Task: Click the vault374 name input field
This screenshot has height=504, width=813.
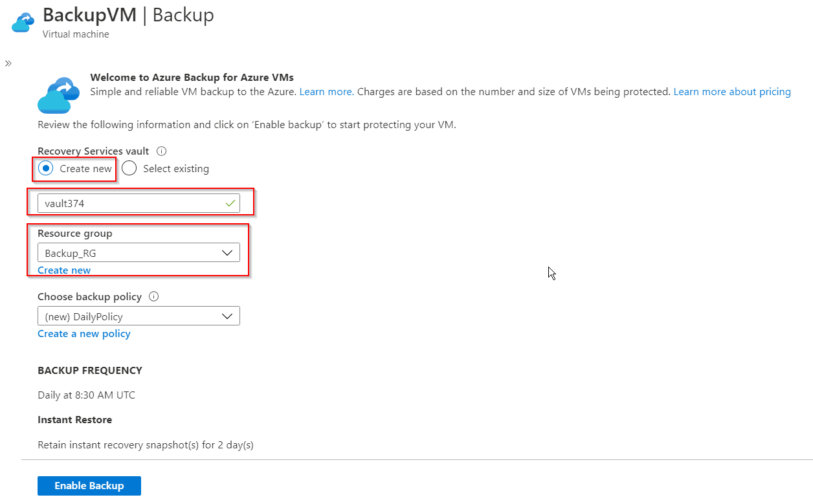Action: click(129, 203)
